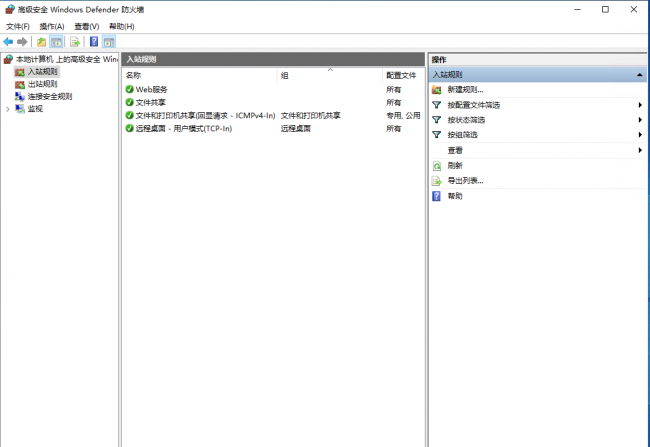Open 按配置文件筛选 submenu arrow
Screen dimensions: 650x447
pos(640,105)
